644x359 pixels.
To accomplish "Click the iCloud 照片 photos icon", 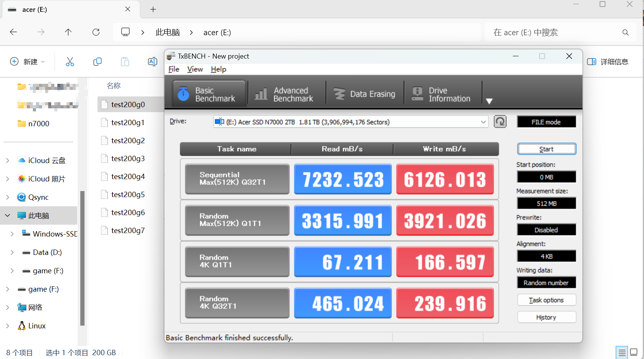I will point(22,179).
